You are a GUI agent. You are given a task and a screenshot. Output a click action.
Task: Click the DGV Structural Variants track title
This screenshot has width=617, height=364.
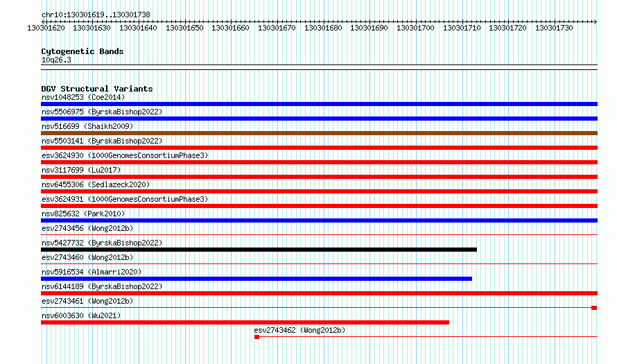click(x=97, y=89)
